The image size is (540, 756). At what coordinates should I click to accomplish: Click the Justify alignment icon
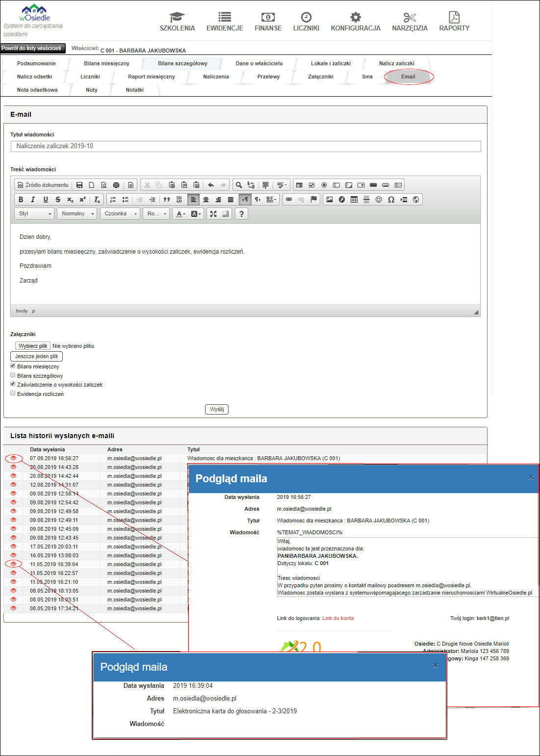(231, 200)
